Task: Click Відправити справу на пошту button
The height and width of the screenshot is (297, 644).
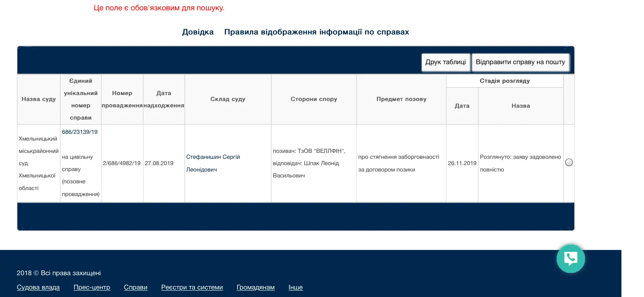Action: point(520,62)
